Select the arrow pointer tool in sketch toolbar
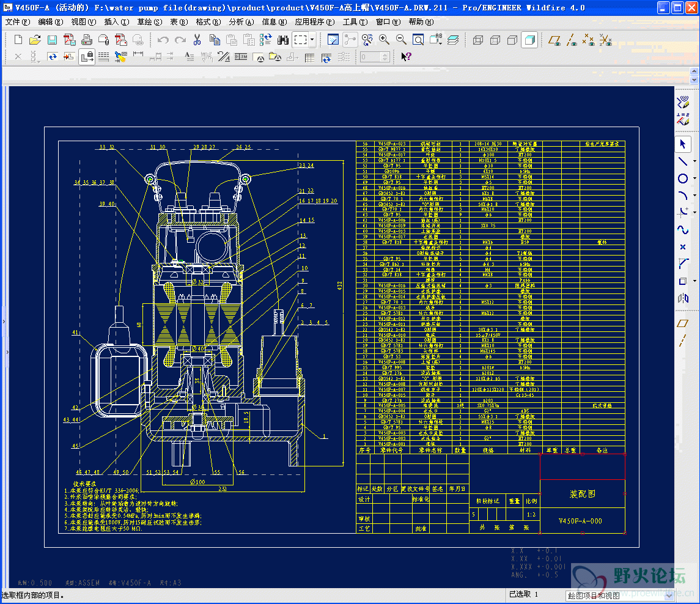This screenshot has height=604, width=700. coord(683,144)
